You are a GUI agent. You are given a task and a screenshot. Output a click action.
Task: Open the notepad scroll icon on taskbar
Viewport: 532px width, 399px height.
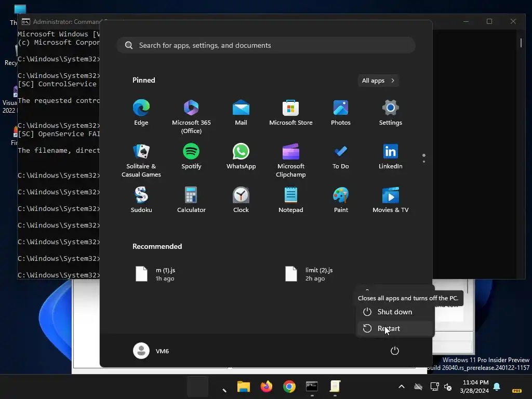[x=335, y=387]
